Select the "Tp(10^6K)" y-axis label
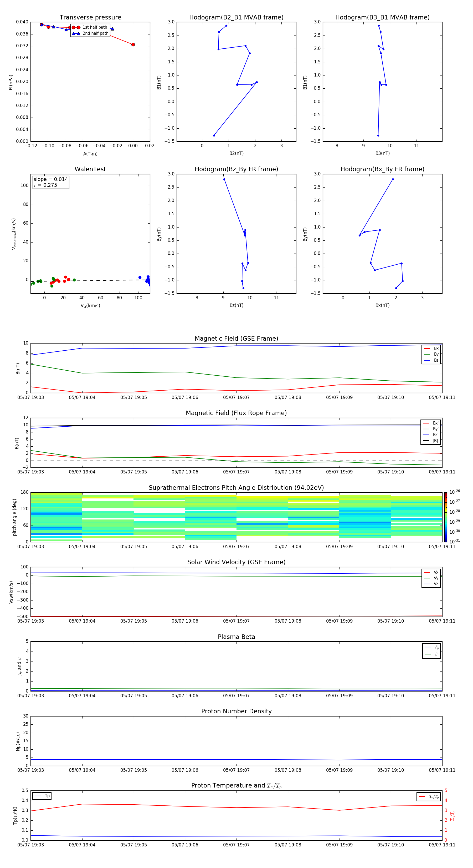 coord(15,815)
